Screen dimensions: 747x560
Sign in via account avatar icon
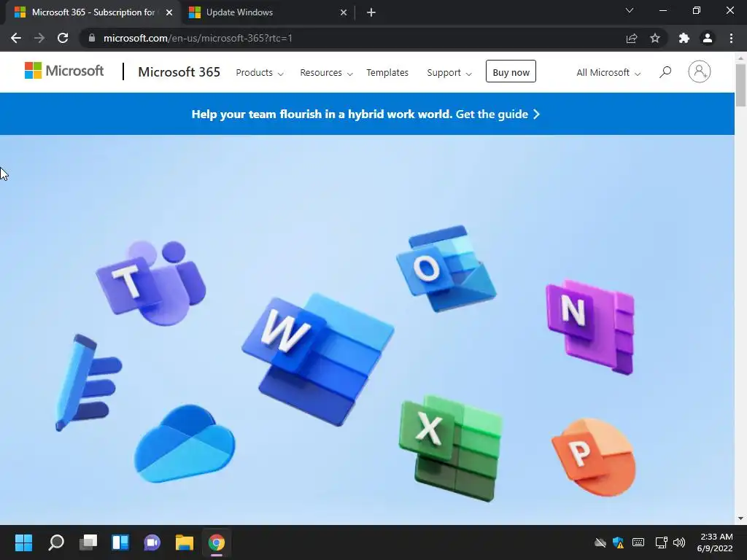pyautogui.click(x=700, y=72)
